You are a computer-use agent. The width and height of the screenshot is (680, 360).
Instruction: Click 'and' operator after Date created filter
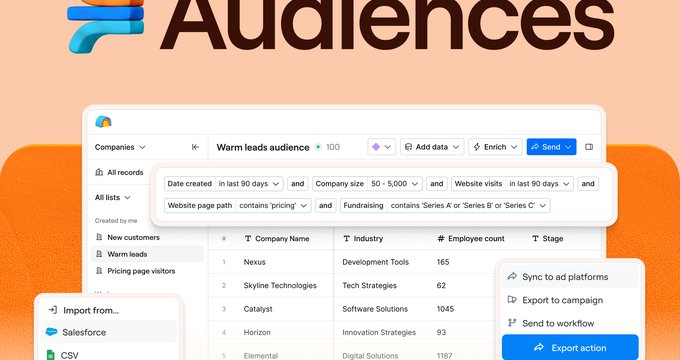pyautogui.click(x=298, y=183)
